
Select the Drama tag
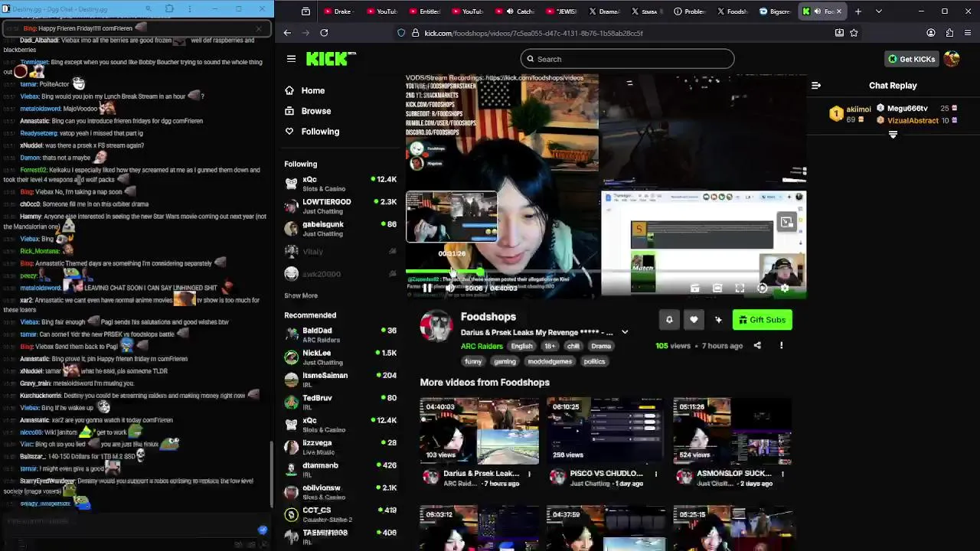point(601,346)
